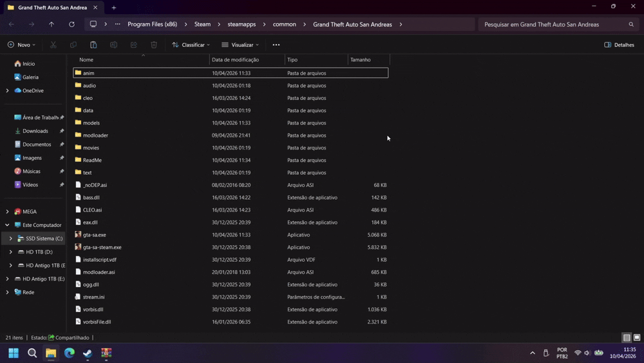Click the search magnifier icon
This screenshot has width=644, height=363.
click(x=631, y=25)
